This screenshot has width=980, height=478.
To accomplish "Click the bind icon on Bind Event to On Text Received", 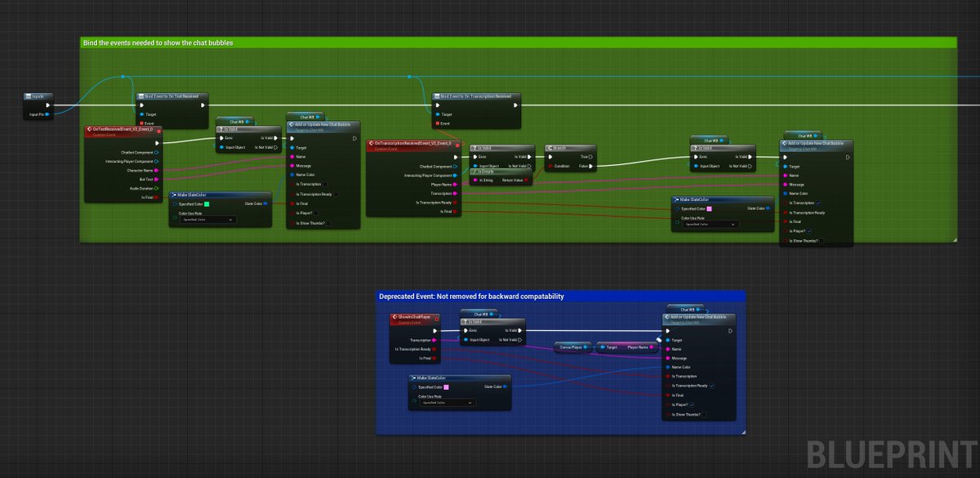I will coord(141,97).
